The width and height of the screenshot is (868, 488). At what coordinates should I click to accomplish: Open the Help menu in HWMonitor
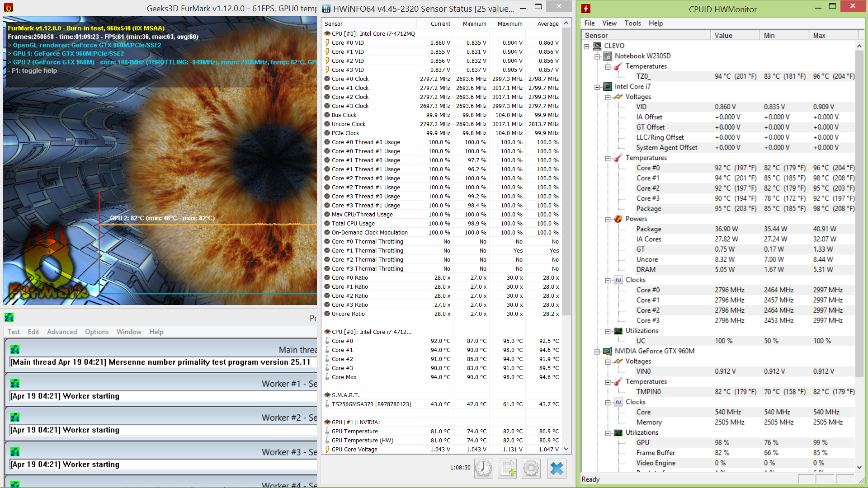tap(656, 23)
